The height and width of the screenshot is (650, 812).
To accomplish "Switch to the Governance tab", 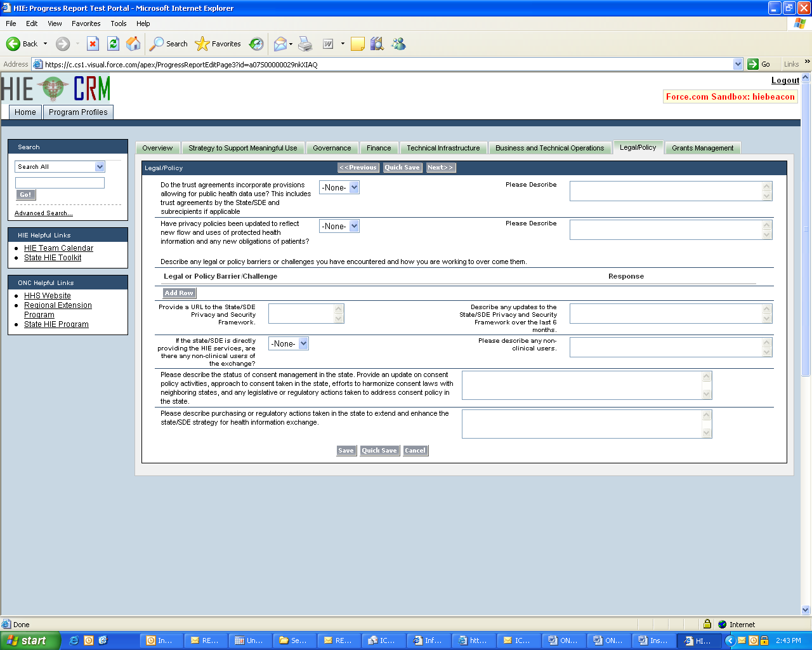I will pos(331,148).
